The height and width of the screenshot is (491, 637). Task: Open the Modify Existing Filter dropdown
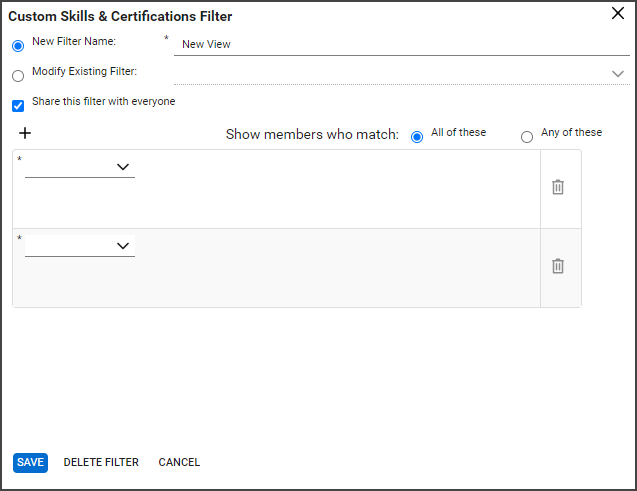(x=402, y=74)
